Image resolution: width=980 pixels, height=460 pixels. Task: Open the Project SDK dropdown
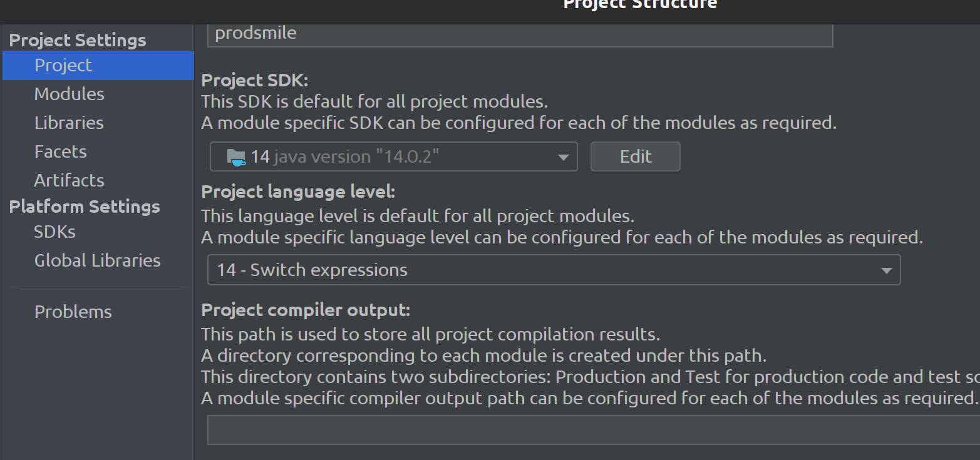pos(393,156)
